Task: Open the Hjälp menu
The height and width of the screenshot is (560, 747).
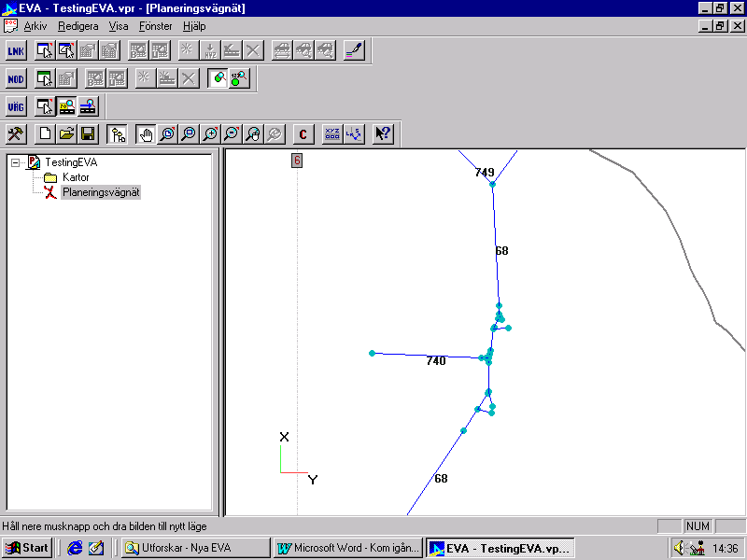Action: click(194, 26)
